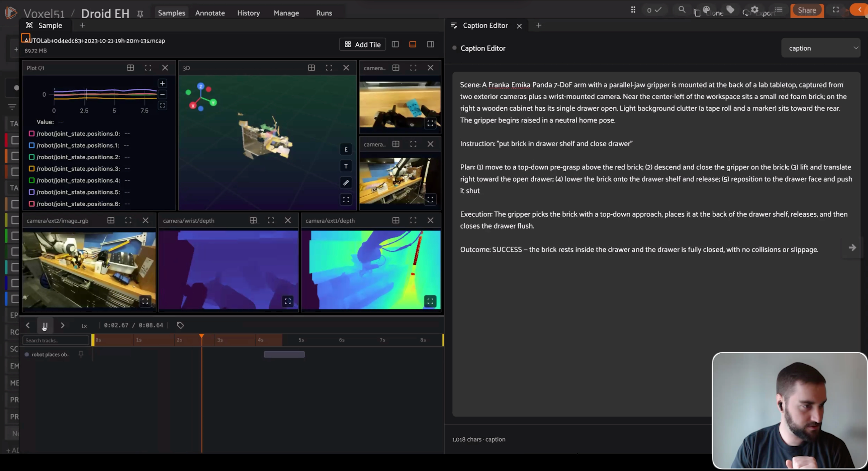Open split options in camera/wrist/depth panel
The width and height of the screenshot is (868, 471).
253,220
